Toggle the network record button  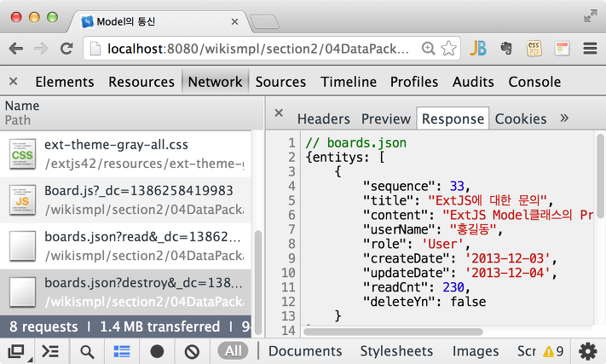[157, 351]
